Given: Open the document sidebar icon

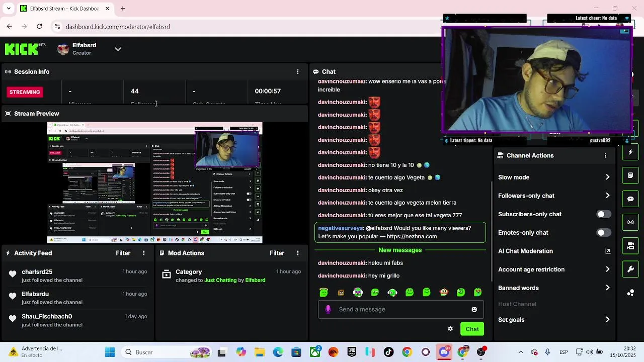Looking at the screenshot, I should pyautogui.click(x=630, y=175).
